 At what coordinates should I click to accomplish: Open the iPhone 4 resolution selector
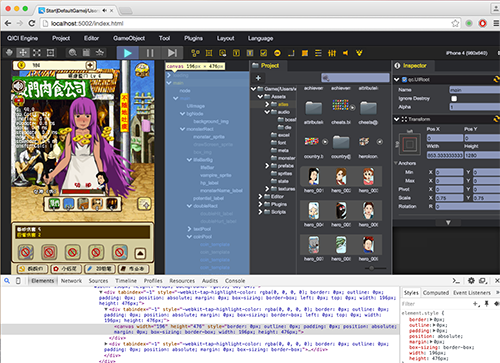pyautogui.click(x=467, y=53)
